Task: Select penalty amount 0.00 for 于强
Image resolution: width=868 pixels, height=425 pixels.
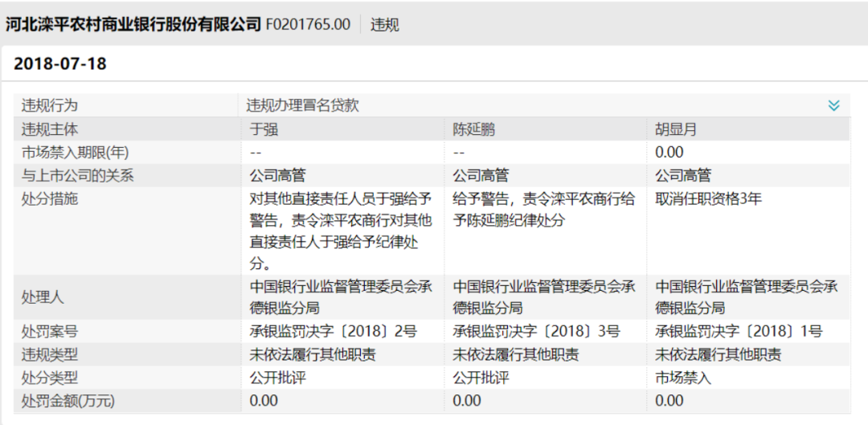Action: [264, 401]
